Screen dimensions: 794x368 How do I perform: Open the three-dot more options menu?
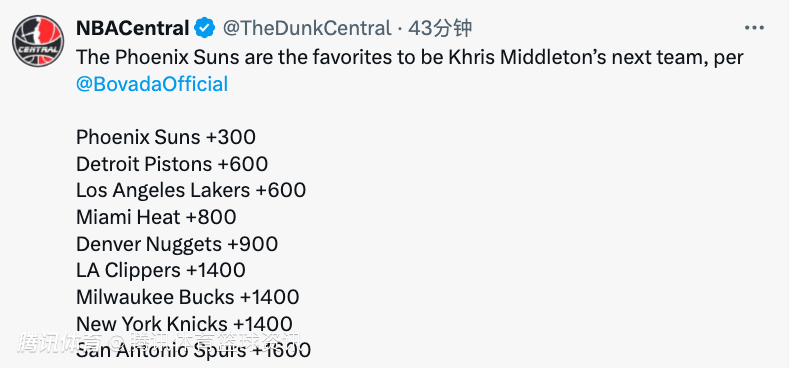point(754,28)
